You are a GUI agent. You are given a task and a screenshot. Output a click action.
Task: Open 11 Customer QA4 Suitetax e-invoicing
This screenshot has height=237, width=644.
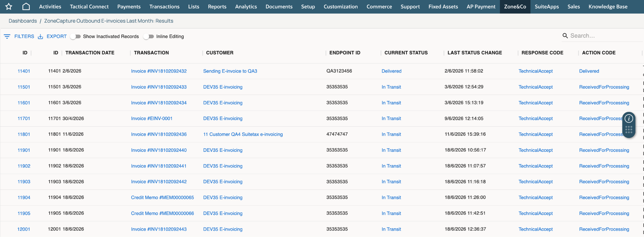[x=243, y=134]
